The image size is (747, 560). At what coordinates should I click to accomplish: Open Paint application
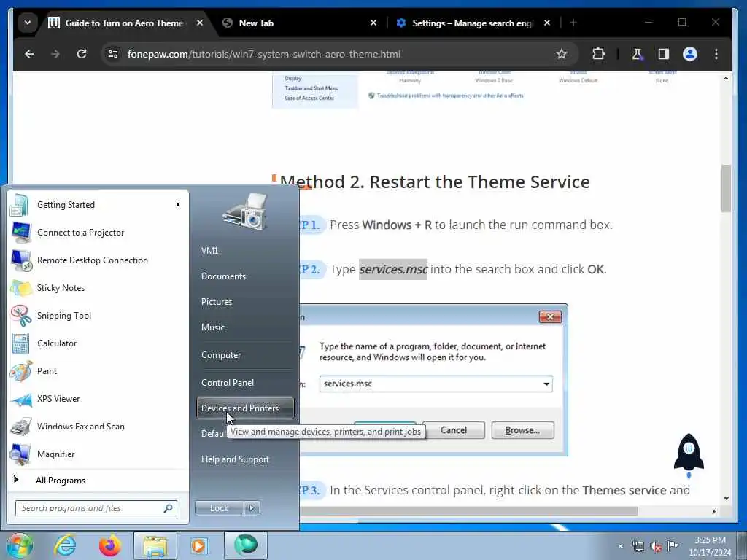point(98,371)
